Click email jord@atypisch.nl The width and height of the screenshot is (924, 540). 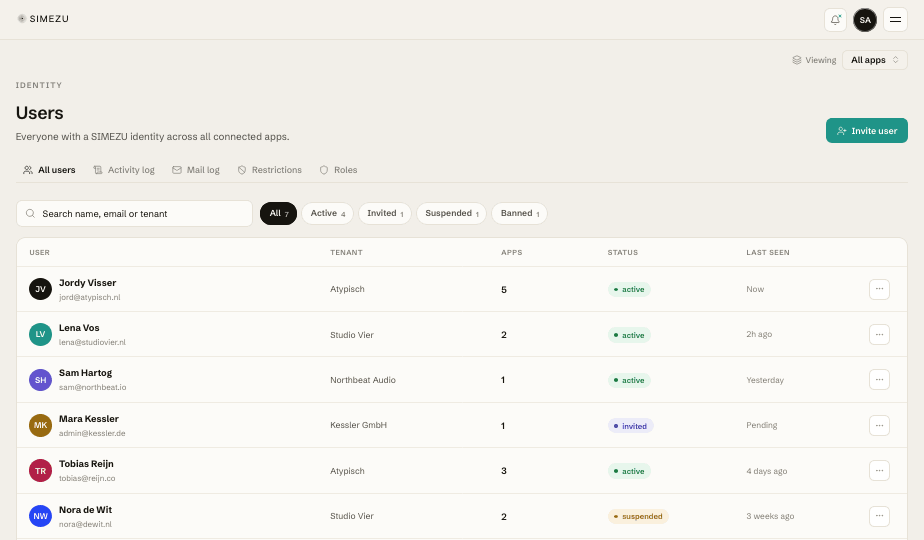[90, 297]
